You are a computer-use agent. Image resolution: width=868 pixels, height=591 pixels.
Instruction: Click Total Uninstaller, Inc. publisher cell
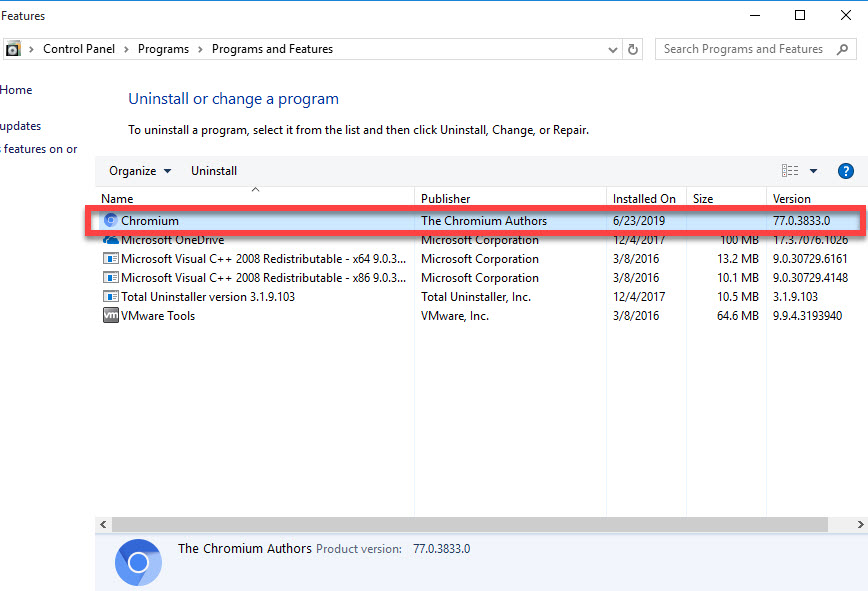tap(476, 297)
